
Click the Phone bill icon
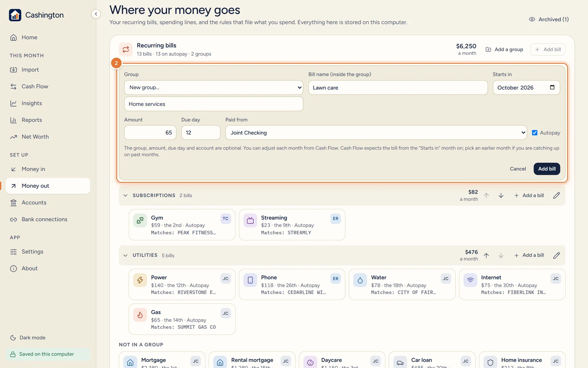[250, 280]
